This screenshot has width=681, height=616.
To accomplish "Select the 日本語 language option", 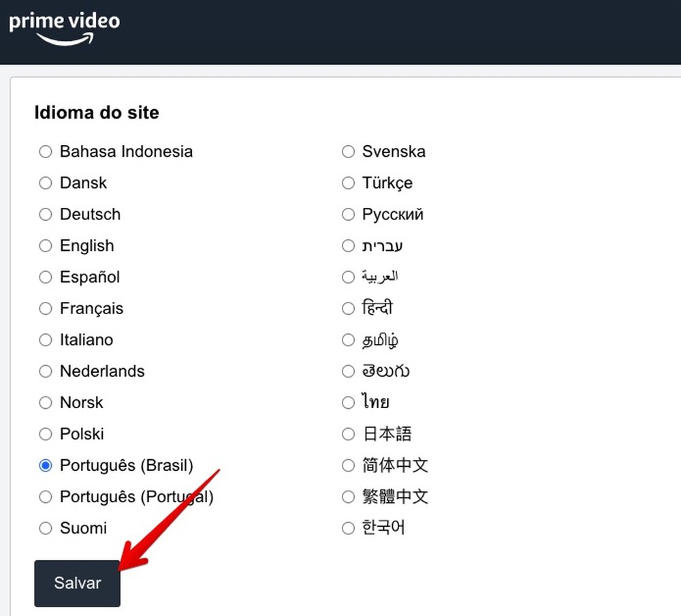I will click(x=348, y=434).
